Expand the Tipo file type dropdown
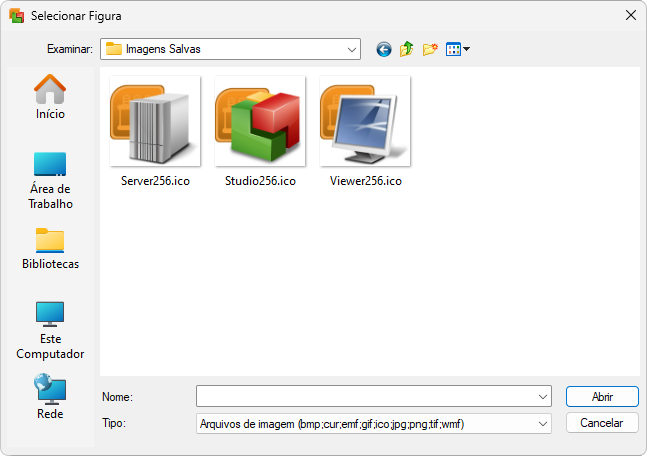 tap(543, 424)
